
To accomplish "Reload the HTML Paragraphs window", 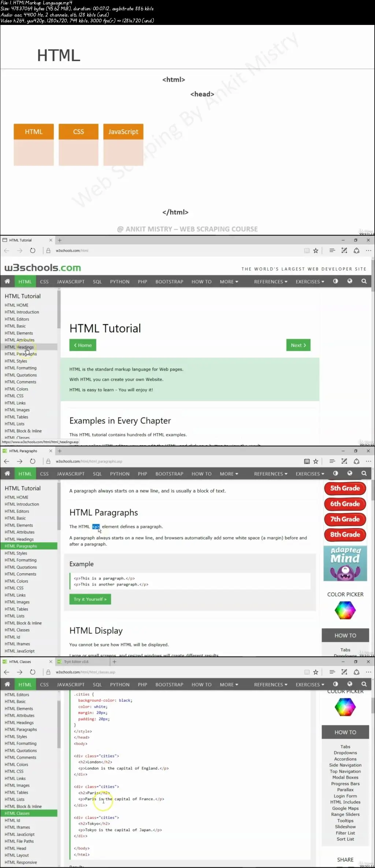I will pos(33,461).
